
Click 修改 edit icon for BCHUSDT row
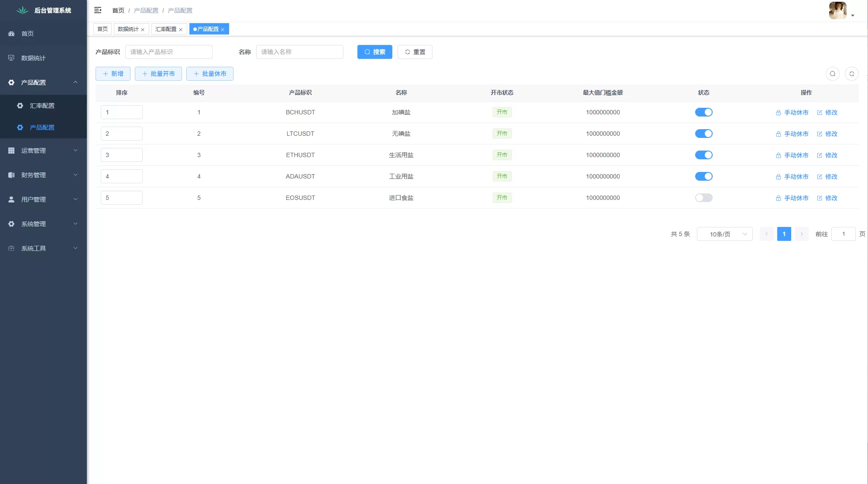(x=820, y=113)
